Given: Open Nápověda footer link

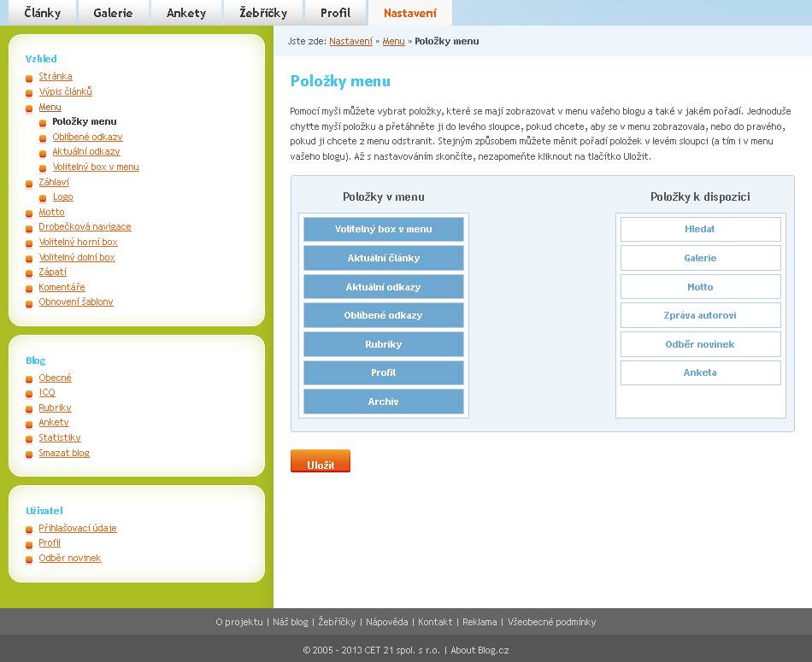Looking at the screenshot, I should pyautogui.click(x=387, y=622).
